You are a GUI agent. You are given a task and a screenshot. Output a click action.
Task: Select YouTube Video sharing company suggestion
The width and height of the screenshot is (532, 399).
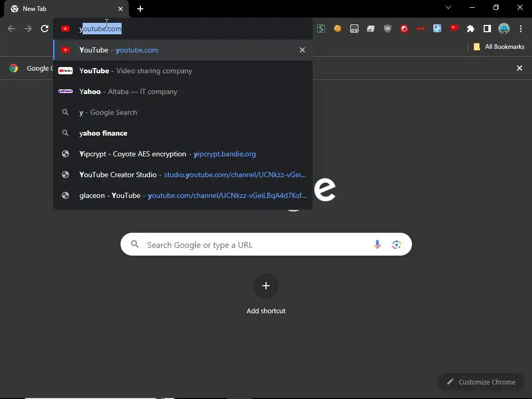(x=183, y=71)
